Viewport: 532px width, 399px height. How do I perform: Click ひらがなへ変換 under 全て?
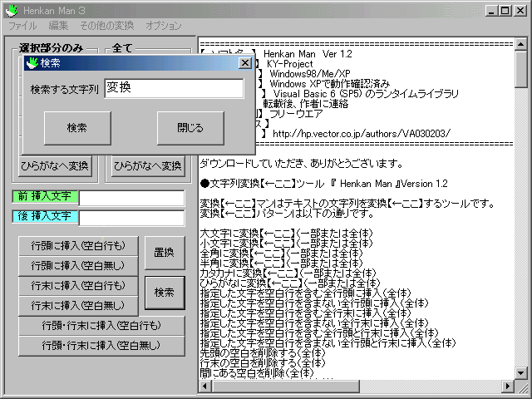[148, 166]
